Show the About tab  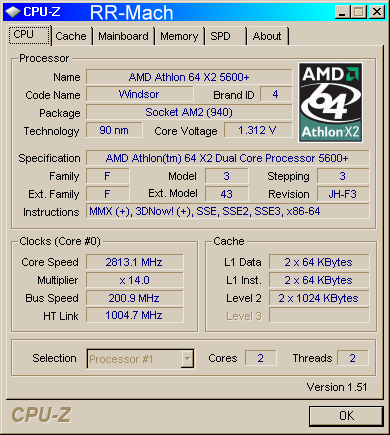coord(267,36)
